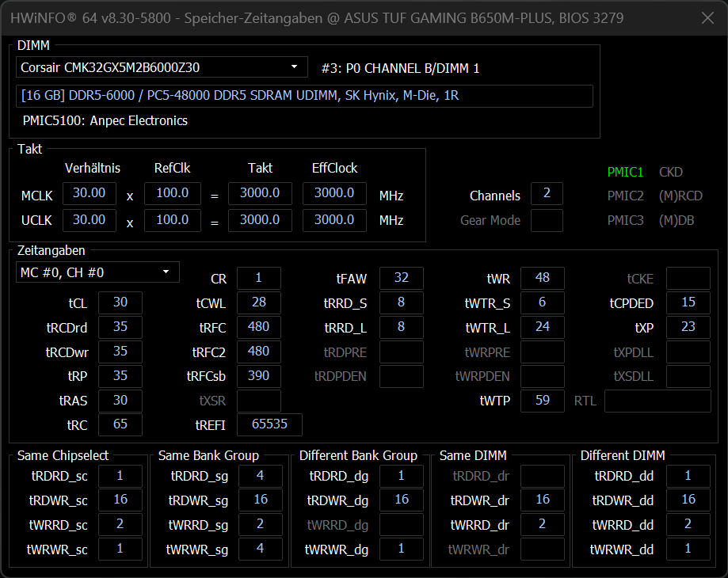Click the UCLK RefClk 100.0 field
728x578 pixels.
point(172,220)
